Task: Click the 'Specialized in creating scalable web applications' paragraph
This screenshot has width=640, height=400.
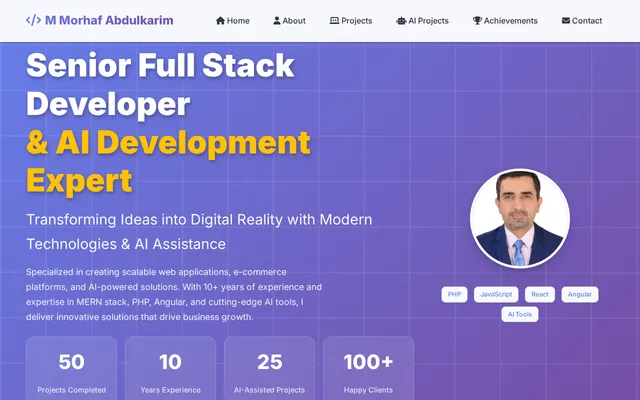Action: point(174,294)
